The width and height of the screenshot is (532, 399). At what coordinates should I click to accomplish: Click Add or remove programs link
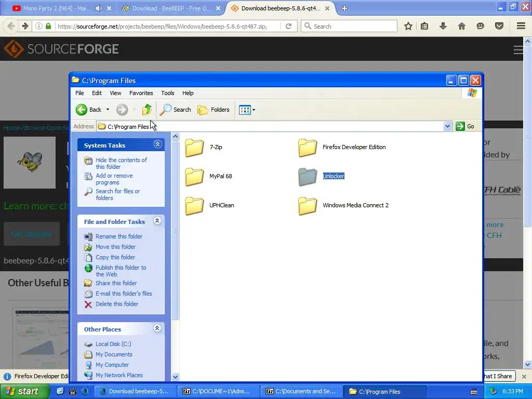(114, 179)
